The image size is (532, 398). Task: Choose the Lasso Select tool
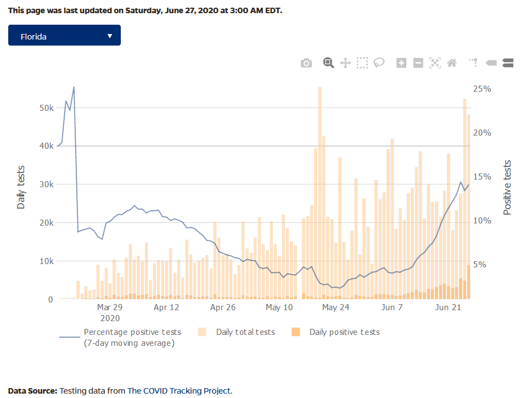coord(379,63)
